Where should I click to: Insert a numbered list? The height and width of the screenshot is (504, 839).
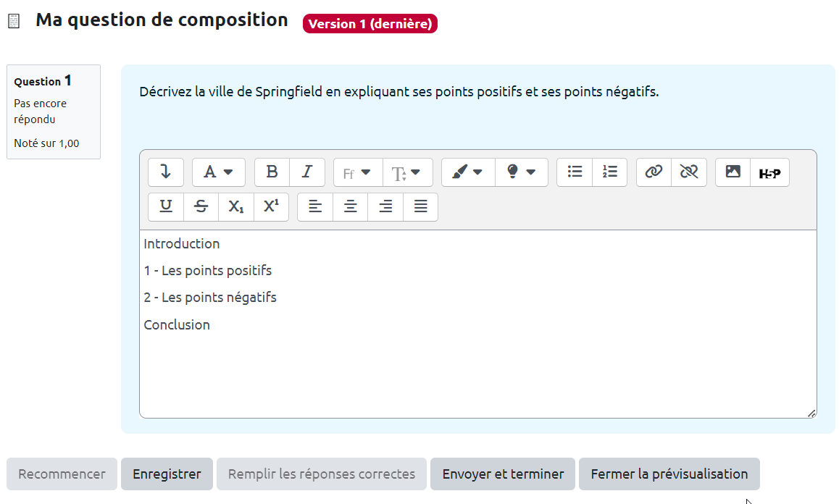point(609,172)
